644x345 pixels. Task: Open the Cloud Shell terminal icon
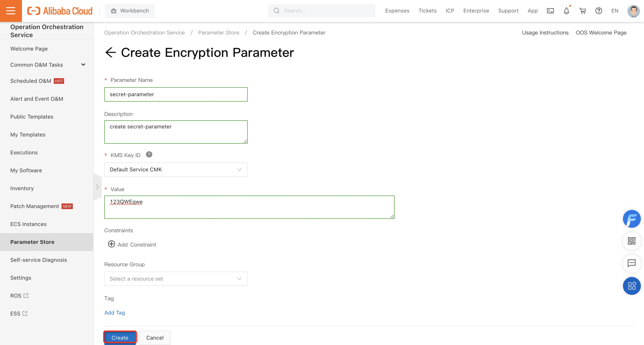(x=550, y=11)
